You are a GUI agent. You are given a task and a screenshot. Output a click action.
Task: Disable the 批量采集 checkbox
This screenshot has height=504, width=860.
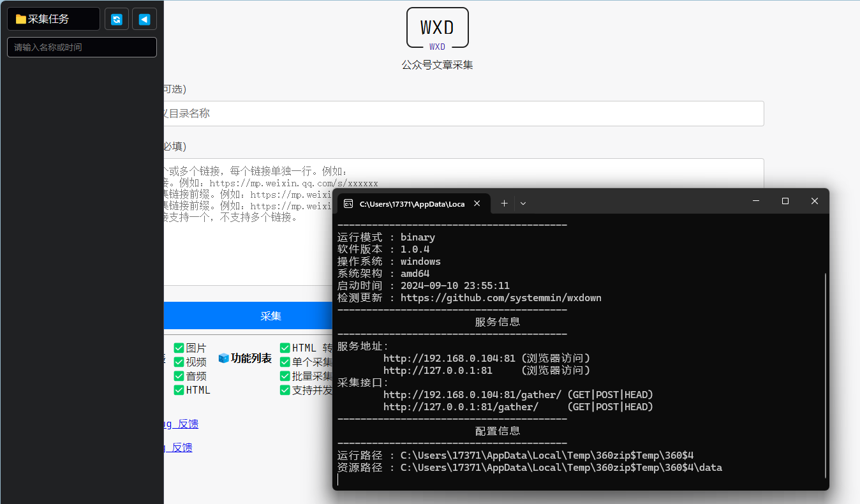click(x=285, y=376)
